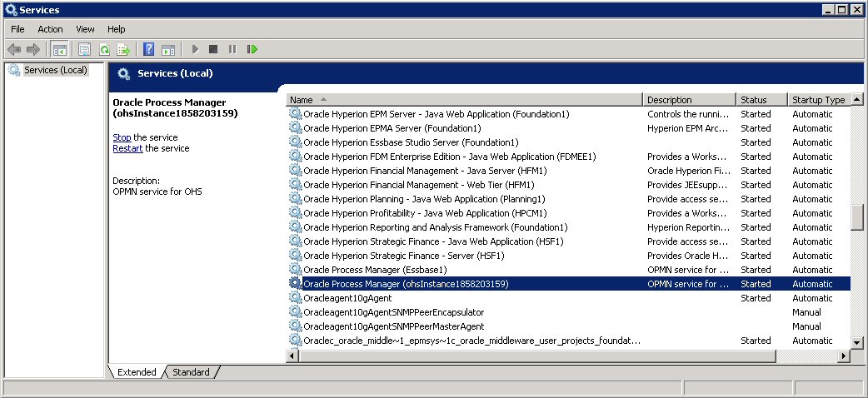
Task: Toggle the Action Pane toolbar icon
Action: pyautogui.click(x=168, y=50)
